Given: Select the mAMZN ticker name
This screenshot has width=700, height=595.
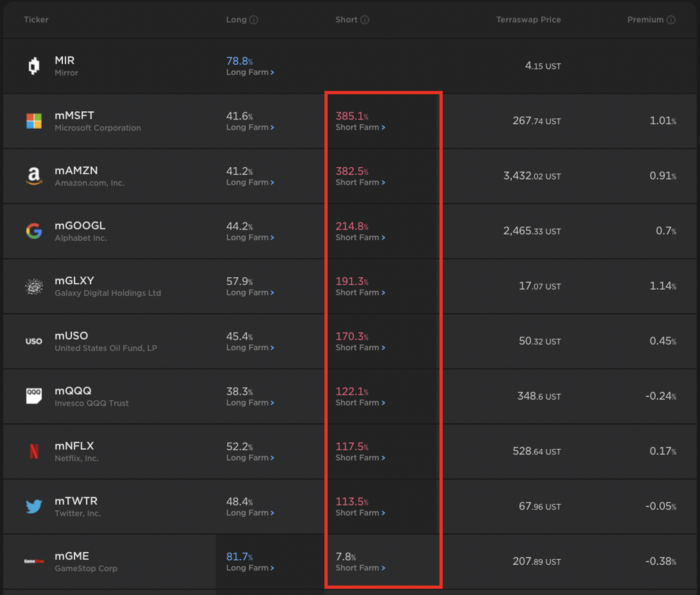Looking at the screenshot, I should (x=76, y=171).
